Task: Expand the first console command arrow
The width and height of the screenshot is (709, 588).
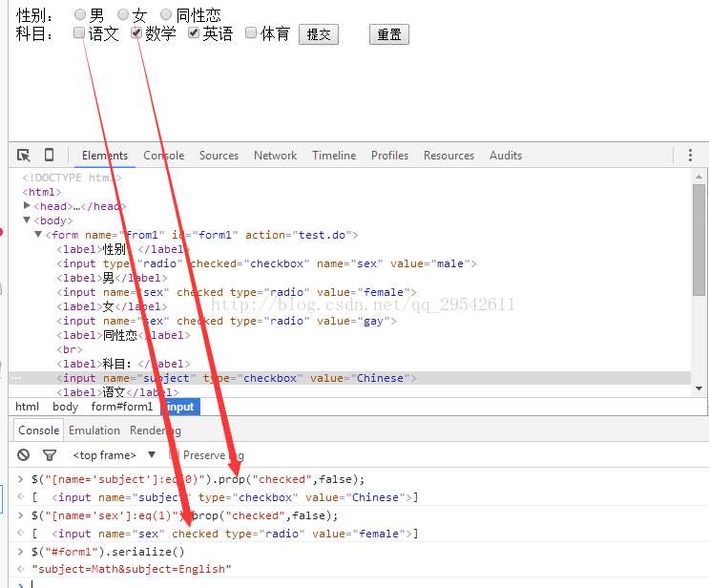Action: pyautogui.click(x=20, y=478)
